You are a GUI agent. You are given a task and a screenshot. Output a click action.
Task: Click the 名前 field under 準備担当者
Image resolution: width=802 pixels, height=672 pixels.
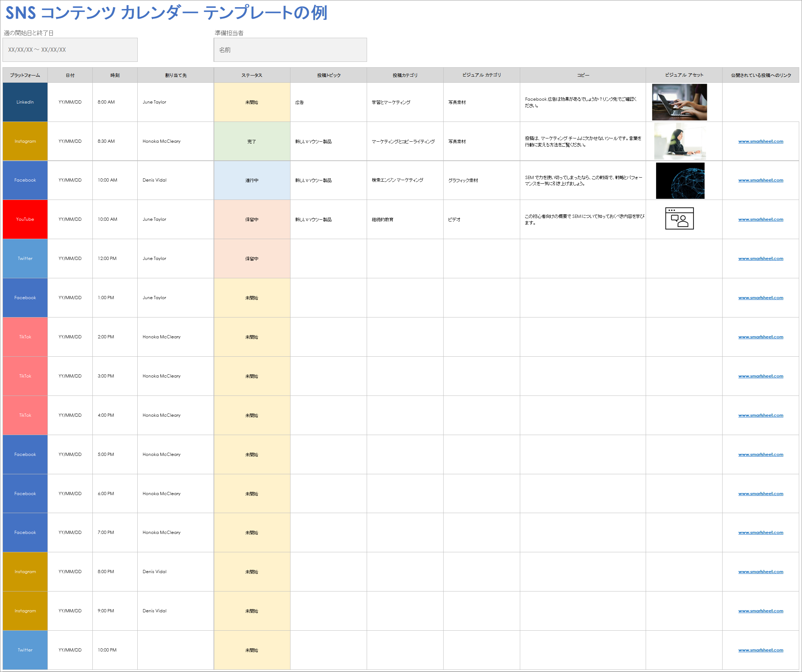290,50
